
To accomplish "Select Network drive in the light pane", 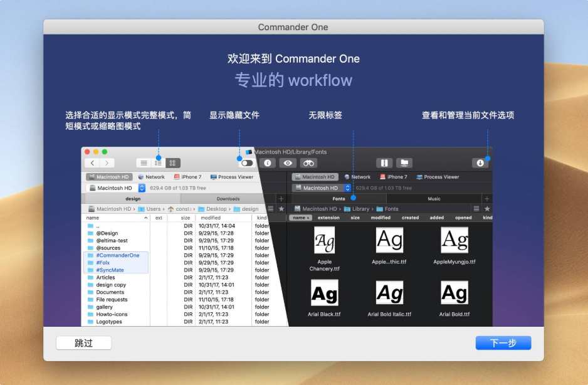I will coord(151,177).
